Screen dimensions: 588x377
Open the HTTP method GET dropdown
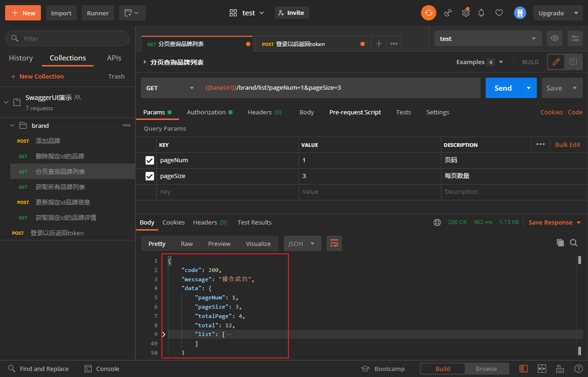pyautogui.click(x=170, y=88)
